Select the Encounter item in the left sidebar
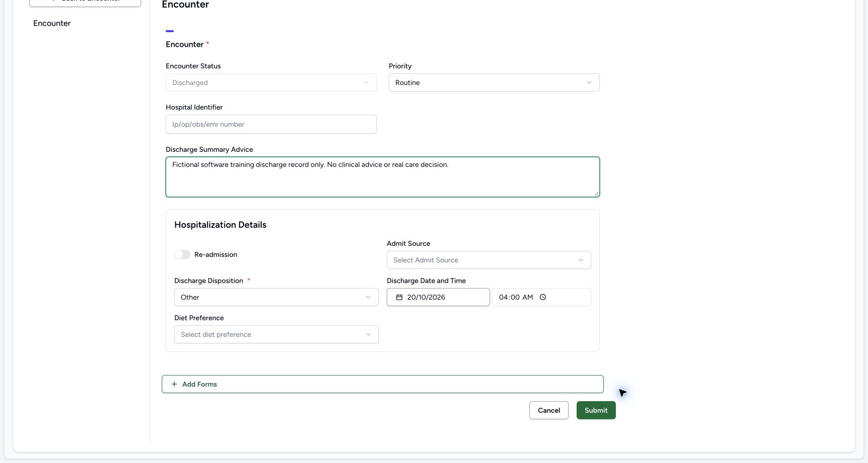 coord(52,23)
